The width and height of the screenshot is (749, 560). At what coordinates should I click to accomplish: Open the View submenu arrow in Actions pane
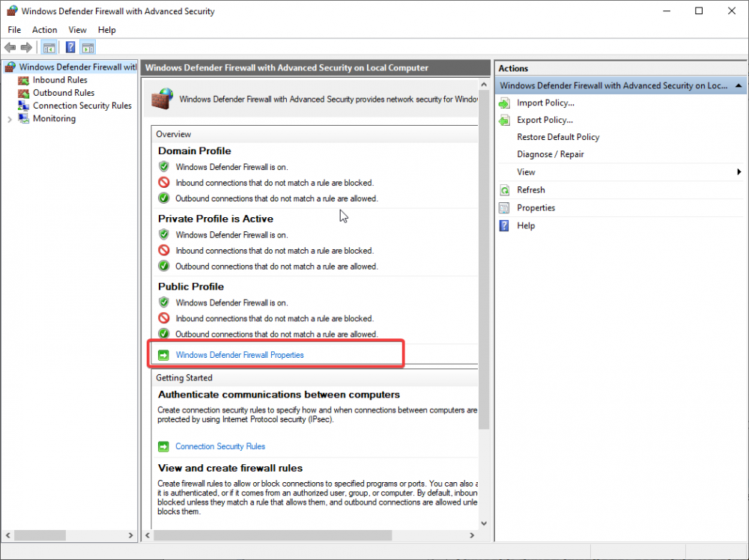[x=739, y=172]
